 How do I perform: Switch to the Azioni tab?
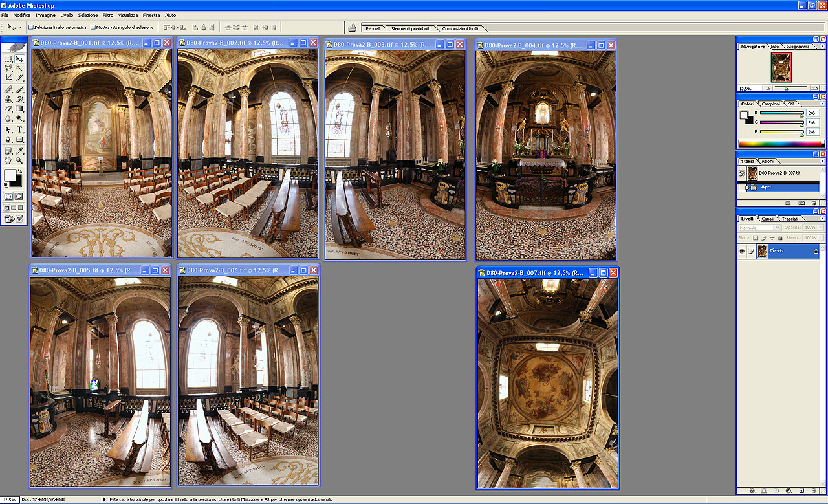767,161
